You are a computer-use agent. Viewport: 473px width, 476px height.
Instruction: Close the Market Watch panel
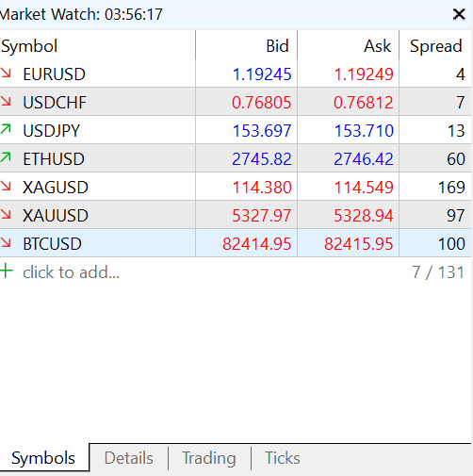tap(459, 14)
